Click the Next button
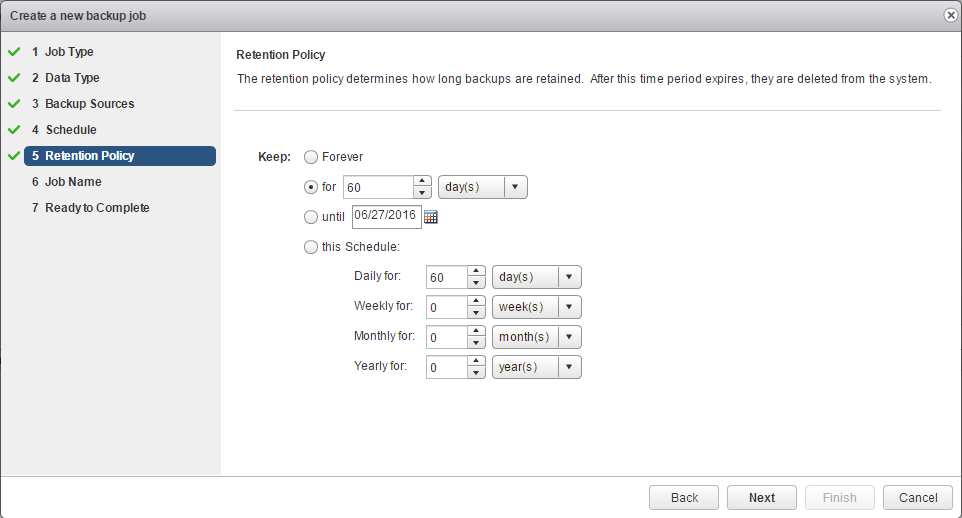This screenshot has width=962, height=518. click(761, 498)
